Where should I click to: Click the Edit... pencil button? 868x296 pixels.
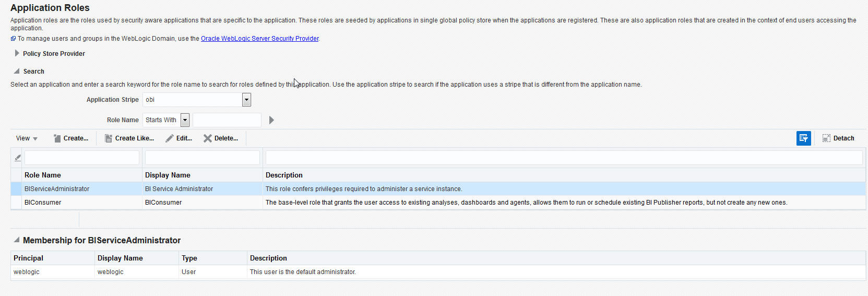tap(179, 138)
